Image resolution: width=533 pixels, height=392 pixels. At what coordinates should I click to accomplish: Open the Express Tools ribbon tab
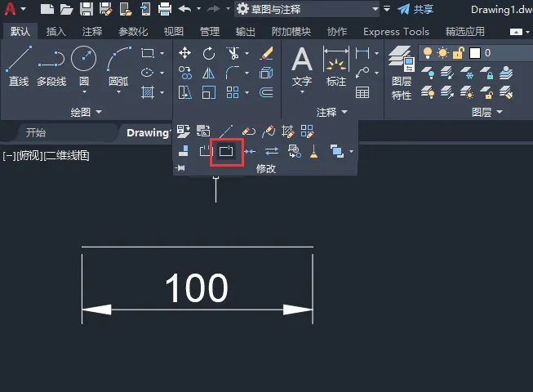coord(396,32)
